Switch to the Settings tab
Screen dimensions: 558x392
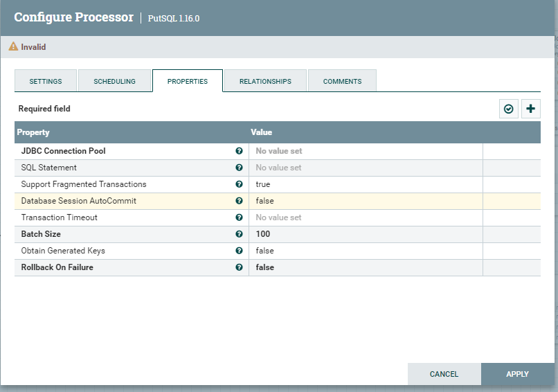tap(46, 81)
